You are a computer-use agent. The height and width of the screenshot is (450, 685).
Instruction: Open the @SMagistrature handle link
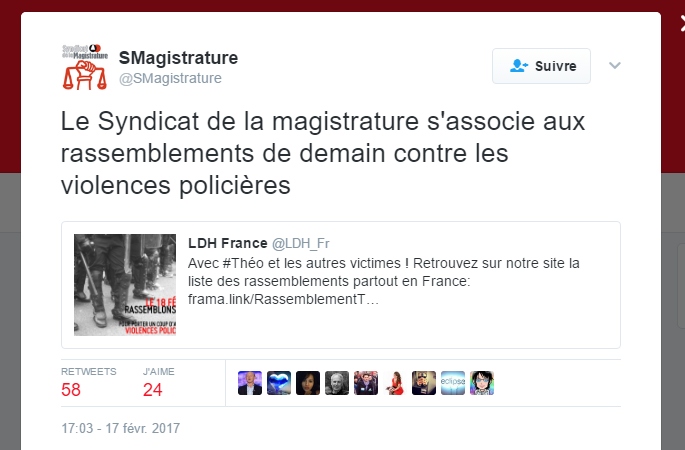pyautogui.click(x=170, y=78)
